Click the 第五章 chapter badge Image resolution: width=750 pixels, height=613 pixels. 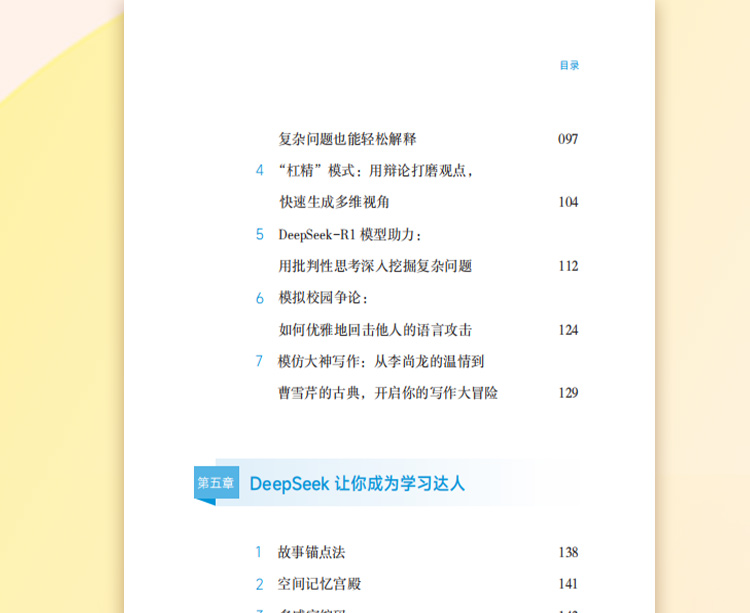[x=216, y=483]
